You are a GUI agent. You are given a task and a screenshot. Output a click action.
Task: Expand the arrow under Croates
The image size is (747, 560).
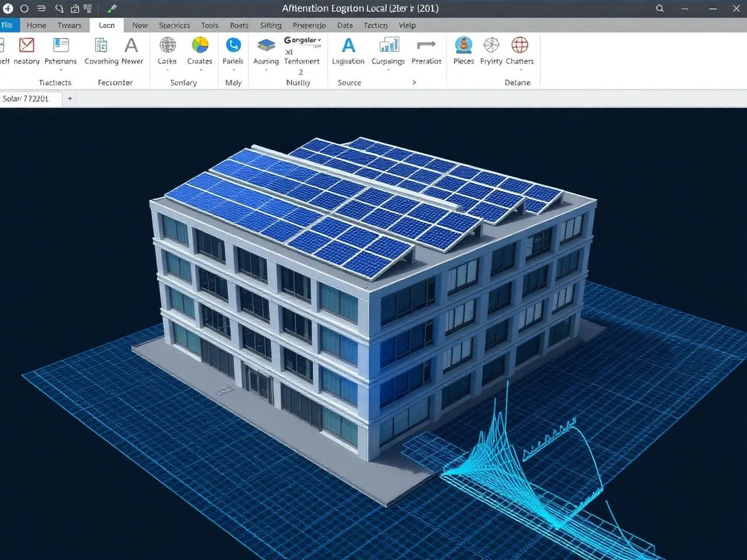200,70
